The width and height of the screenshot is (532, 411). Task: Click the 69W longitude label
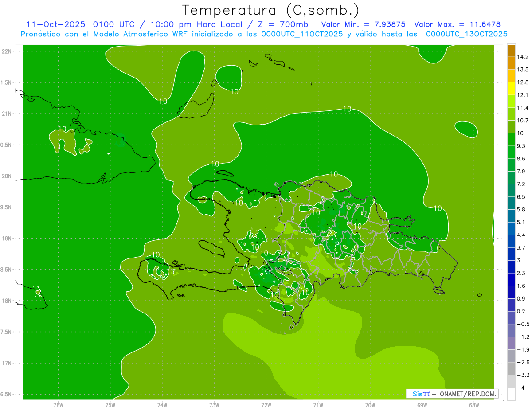click(422, 405)
